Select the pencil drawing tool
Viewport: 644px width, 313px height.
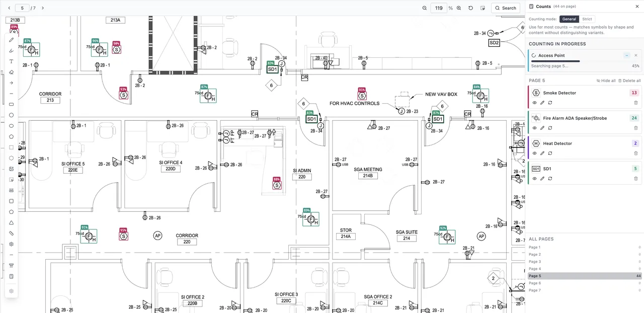click(12, 40)
